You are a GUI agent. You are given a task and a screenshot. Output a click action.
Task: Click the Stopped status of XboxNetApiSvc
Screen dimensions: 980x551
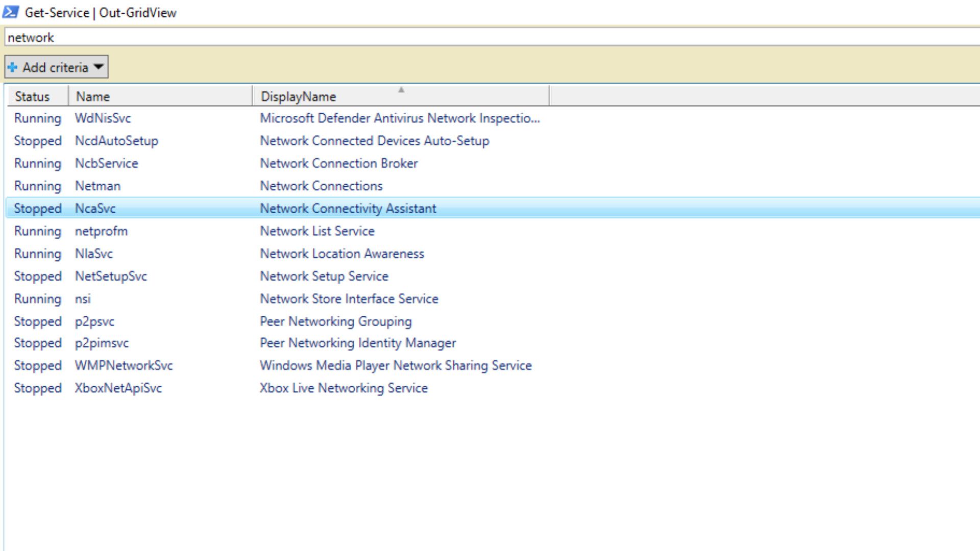pos(38,388)
